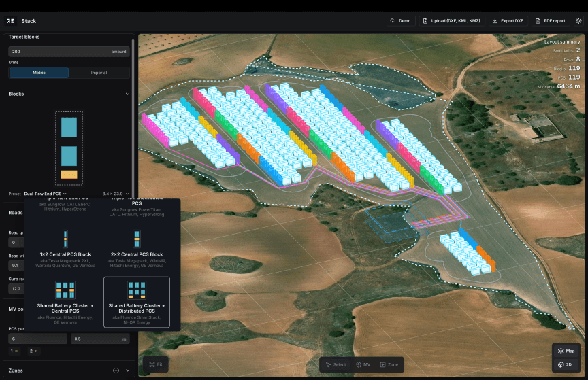Viewport: 588px width, 380px height.
Task: Click the Road grid value field
Action: (16, 243)
